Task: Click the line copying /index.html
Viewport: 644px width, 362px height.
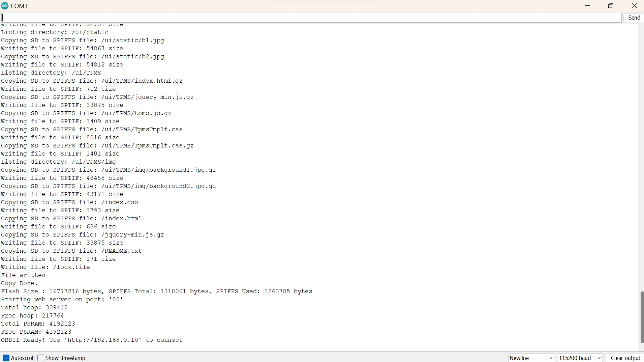Action: 71,219
